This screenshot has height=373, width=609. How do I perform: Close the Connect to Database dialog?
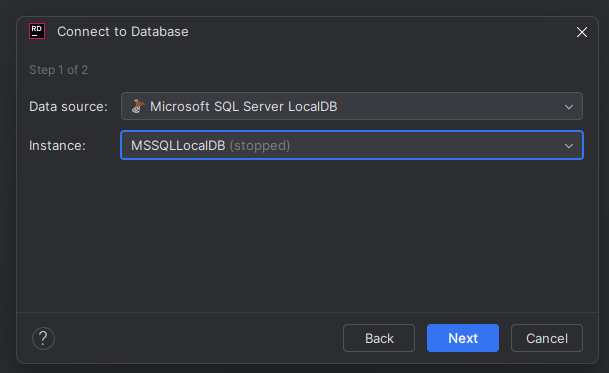(x=581, y=32)
